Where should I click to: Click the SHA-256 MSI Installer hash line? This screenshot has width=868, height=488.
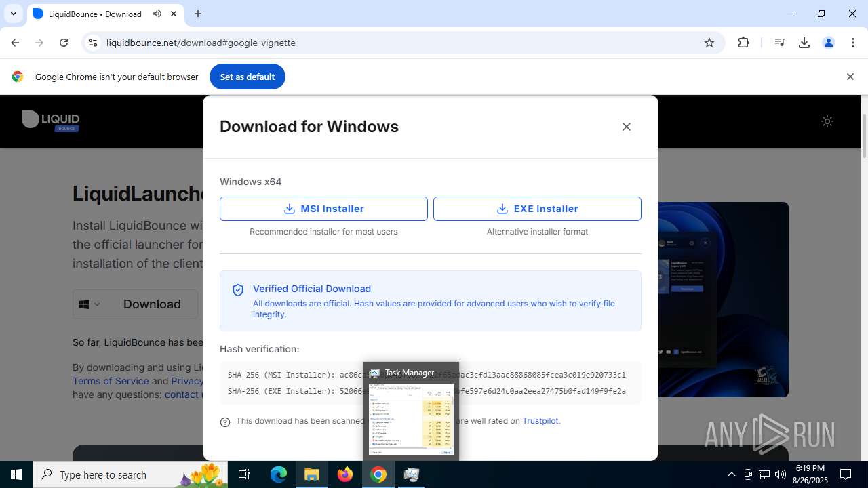click(427, 375)
